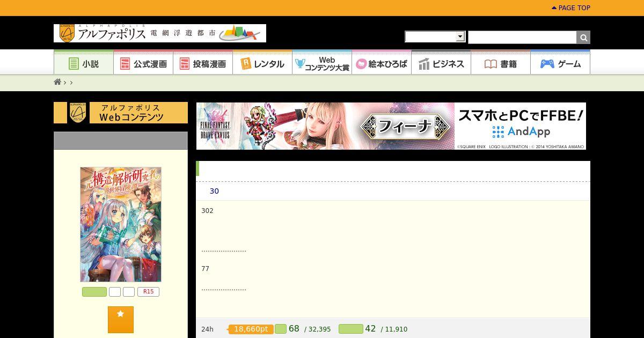Open the Alphapolis logo home link
The width and height of the screenshot is (644, 338).
tap(160, 33)
